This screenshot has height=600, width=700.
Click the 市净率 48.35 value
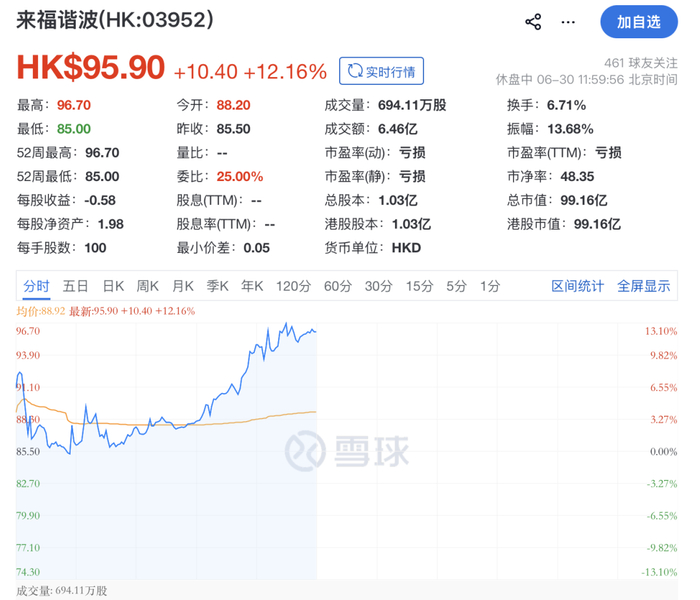point(577,176)
